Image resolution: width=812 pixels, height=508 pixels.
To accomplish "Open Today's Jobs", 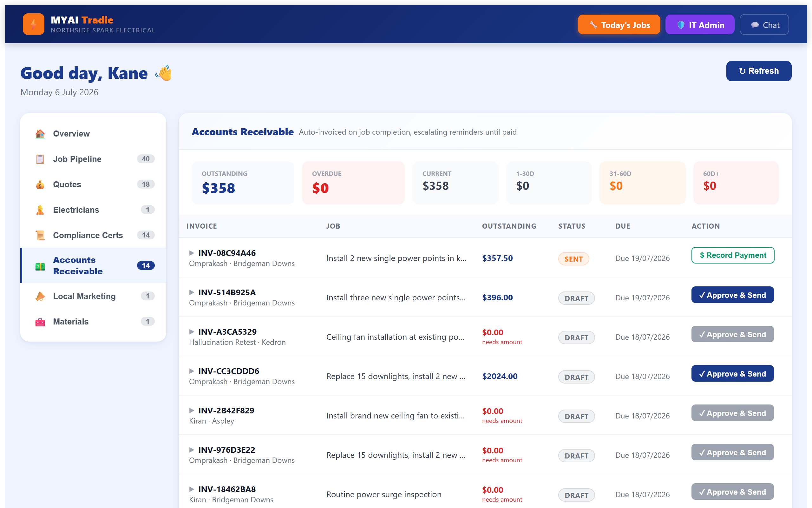I will point(619,25).
